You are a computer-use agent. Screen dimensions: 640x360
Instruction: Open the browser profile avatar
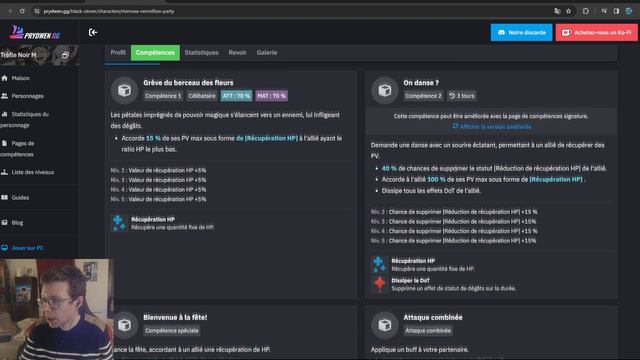click(x=629, y=11)
